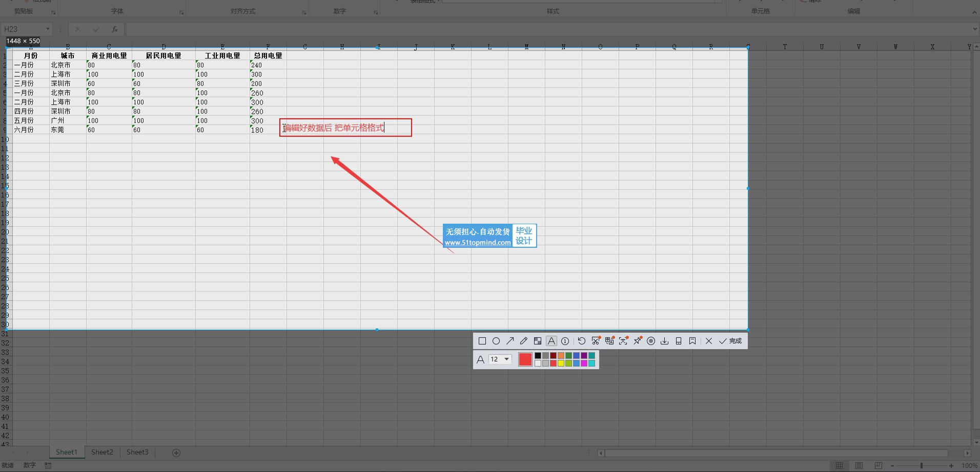Screen dimensions: 980x472
Task: Undo the last annotation
Action: tap(581, 341)
